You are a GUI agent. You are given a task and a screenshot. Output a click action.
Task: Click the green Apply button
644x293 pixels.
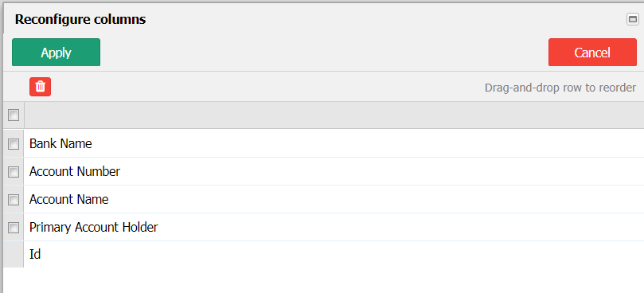click(56, 53)
